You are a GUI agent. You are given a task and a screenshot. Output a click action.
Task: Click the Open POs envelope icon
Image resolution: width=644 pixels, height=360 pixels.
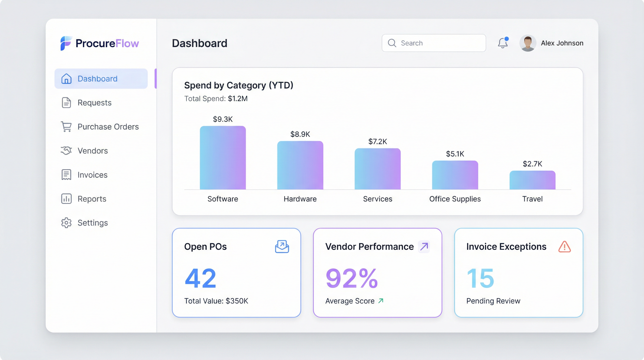coord(282,247)
